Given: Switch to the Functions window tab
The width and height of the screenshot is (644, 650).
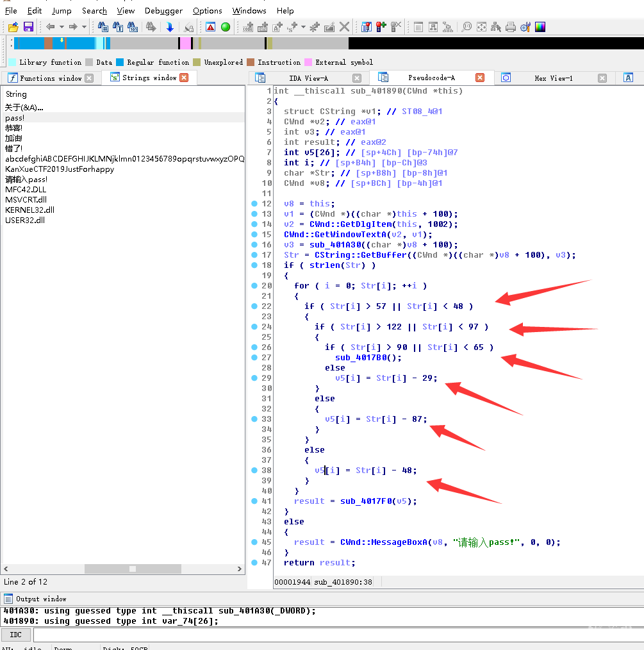Looking at the screenshot, I should [x=51, y=78].
